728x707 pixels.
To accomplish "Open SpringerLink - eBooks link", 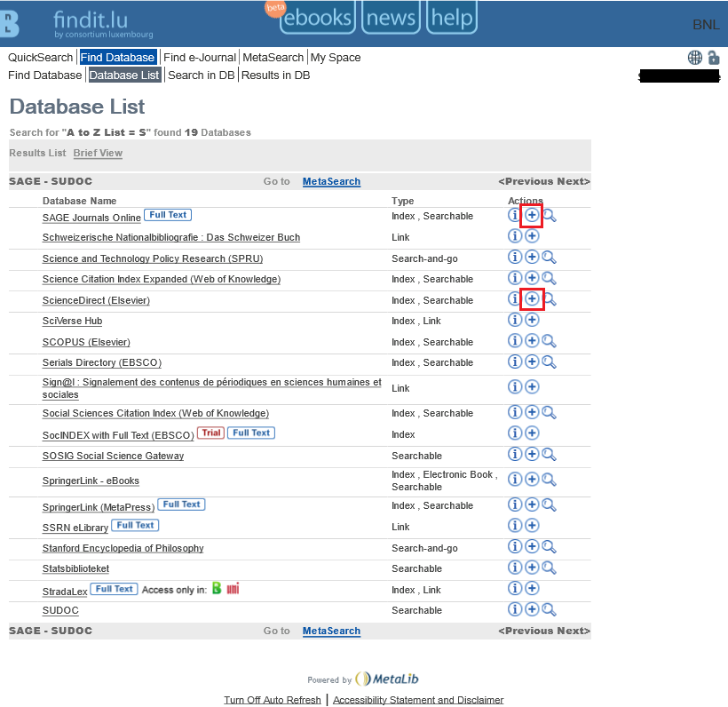I will click(91, 481).
